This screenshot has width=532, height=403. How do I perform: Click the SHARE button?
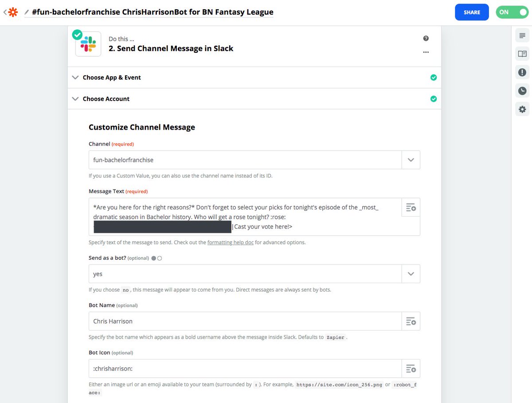click(472, 12)
